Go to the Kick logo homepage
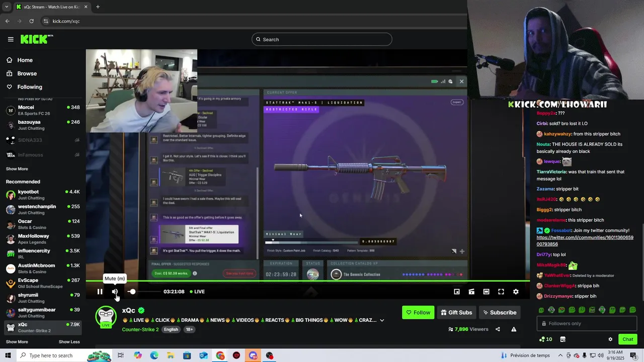 tap(37, 39)
